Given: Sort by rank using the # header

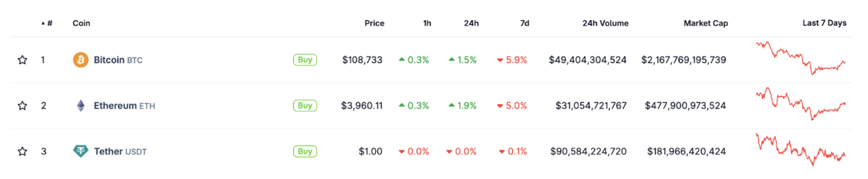Looking at the screenshot, I should click(x=49, y=23).
